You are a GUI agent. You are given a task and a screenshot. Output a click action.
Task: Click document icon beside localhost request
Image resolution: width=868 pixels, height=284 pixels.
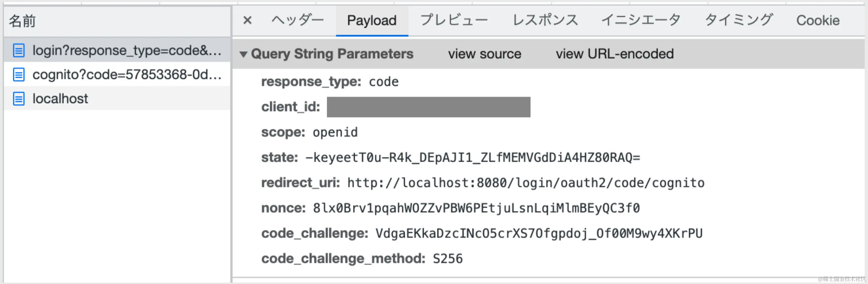(x=19, y=99)
